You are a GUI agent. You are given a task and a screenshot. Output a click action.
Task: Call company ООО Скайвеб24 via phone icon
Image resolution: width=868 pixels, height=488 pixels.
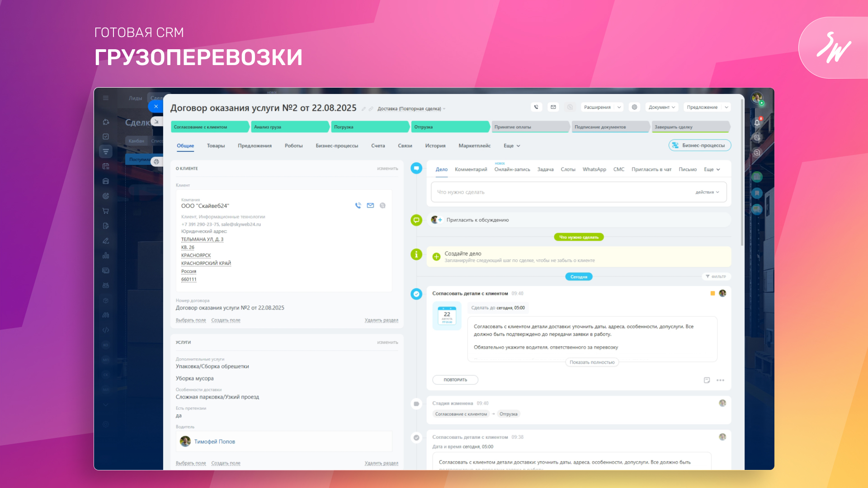click(x=358, y=206)
